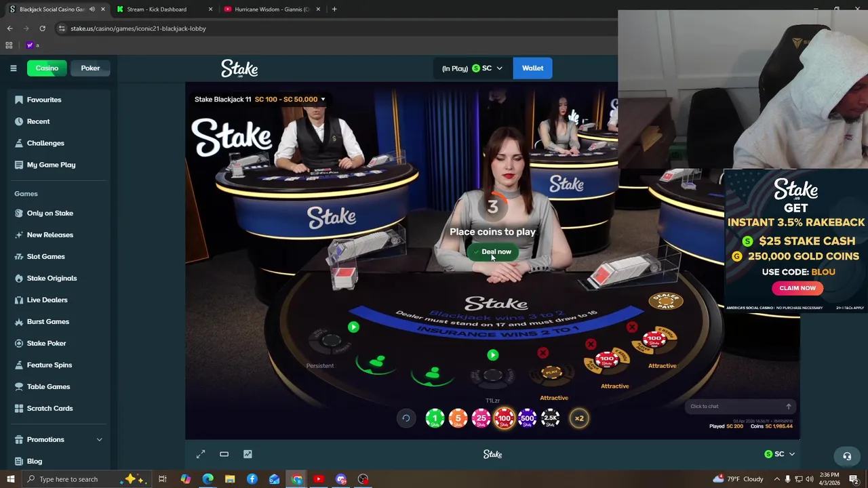Click the taskbar search box
Viewport: 868px width, 488px height.
click(87, 479)
